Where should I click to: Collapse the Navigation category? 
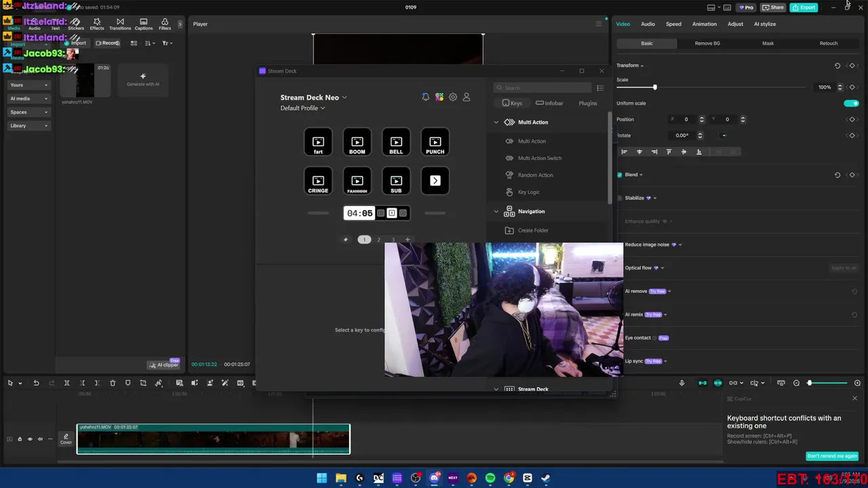[x=496, y=211]
